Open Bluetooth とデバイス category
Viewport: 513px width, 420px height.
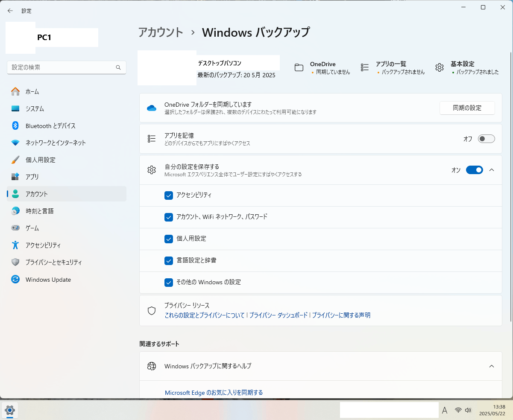[67, 125]
